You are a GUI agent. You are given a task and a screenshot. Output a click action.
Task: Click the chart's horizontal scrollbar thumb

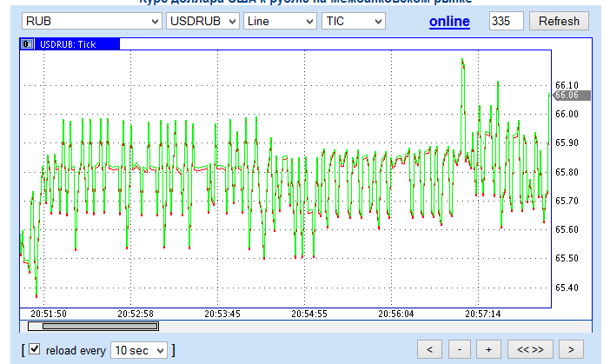(101, 327)
